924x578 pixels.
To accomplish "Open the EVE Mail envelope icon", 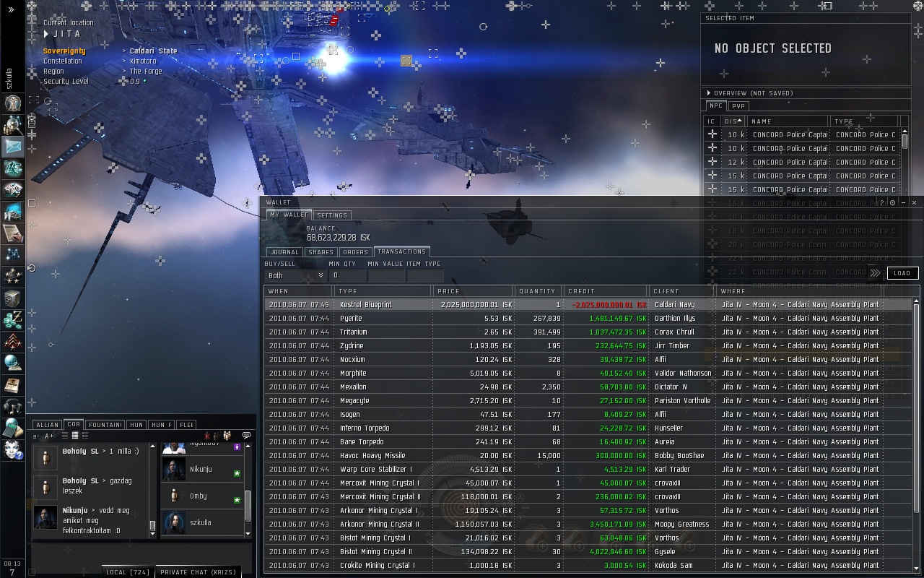I will tap(13, 147).
